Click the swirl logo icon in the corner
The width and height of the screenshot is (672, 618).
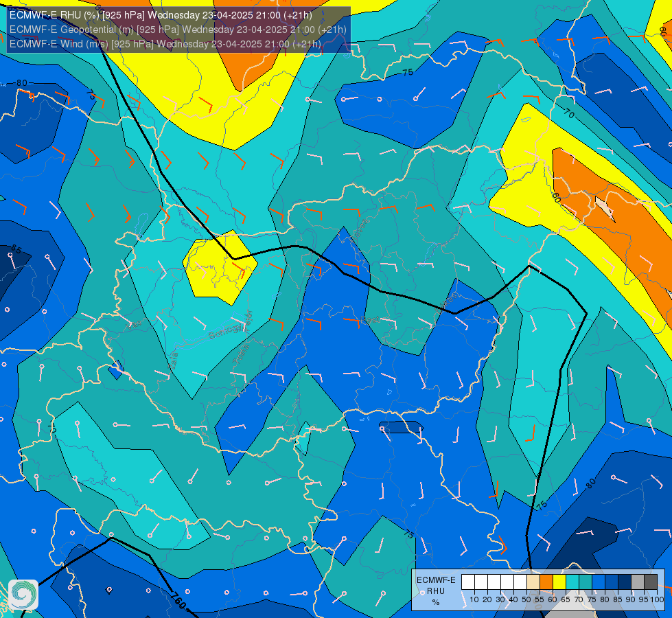23,595
